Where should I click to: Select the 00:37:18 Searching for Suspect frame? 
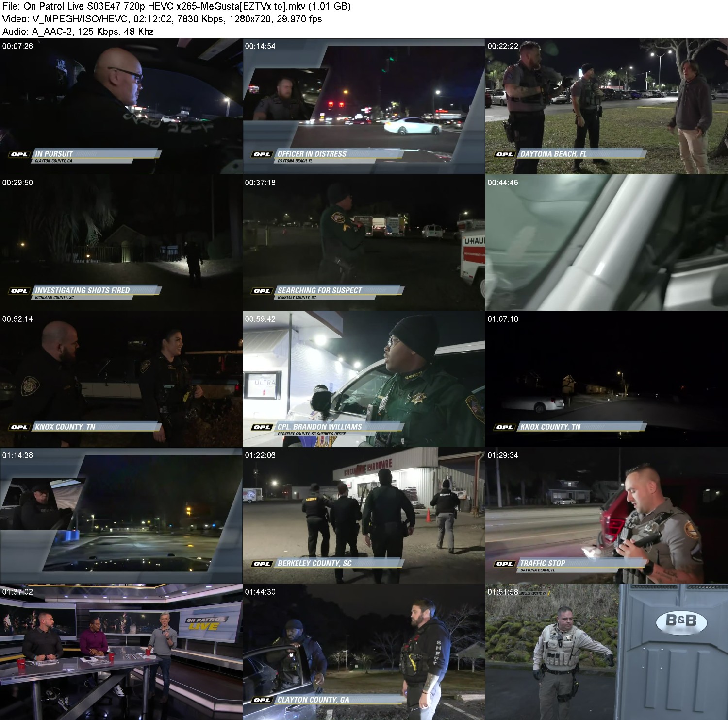(x=364, y=243)
